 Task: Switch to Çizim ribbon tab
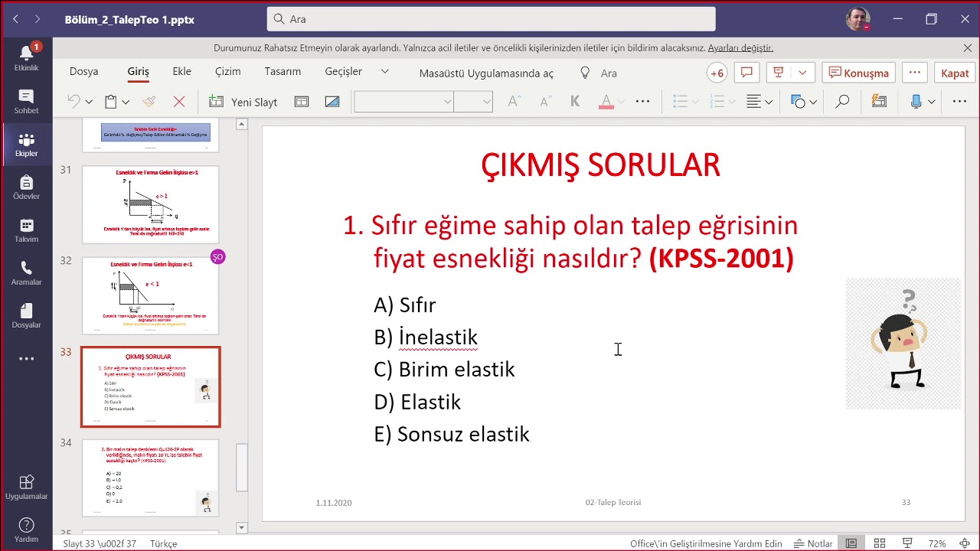[x=228, y=71]
